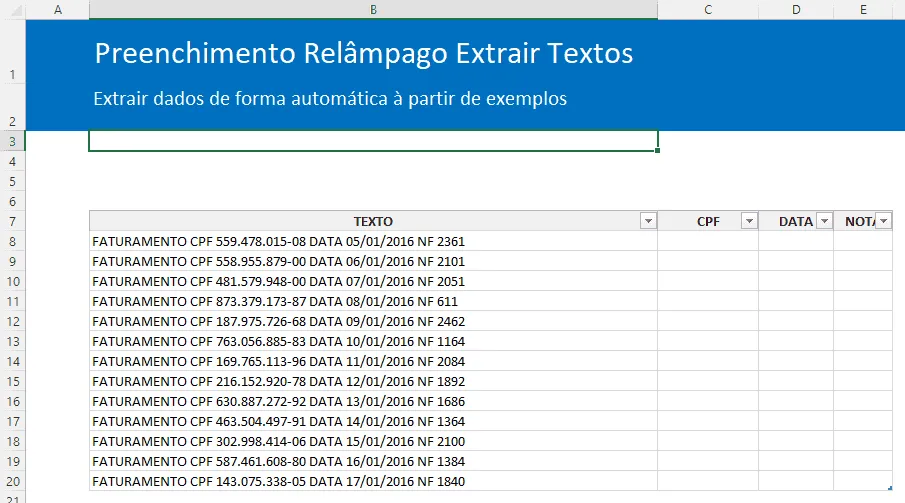The image size is (905, 503).
Task: Select row 7 header
Action: pos(13,222)
